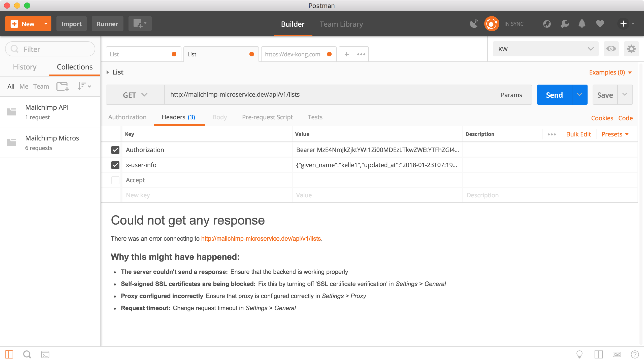Follow the mailchimp-microservice error link

click(261, 238)
